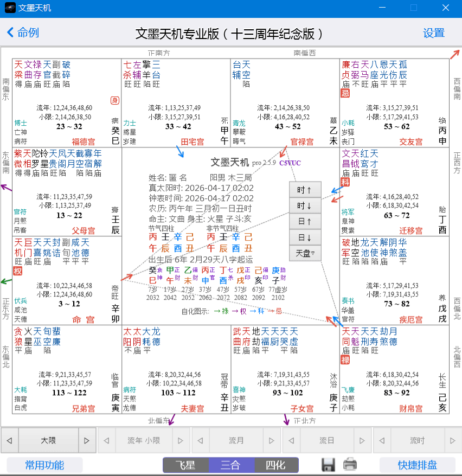The image size is (462, 476).
Task: Step 大限 forward with right arrow
Action: (x=87, y=440)
